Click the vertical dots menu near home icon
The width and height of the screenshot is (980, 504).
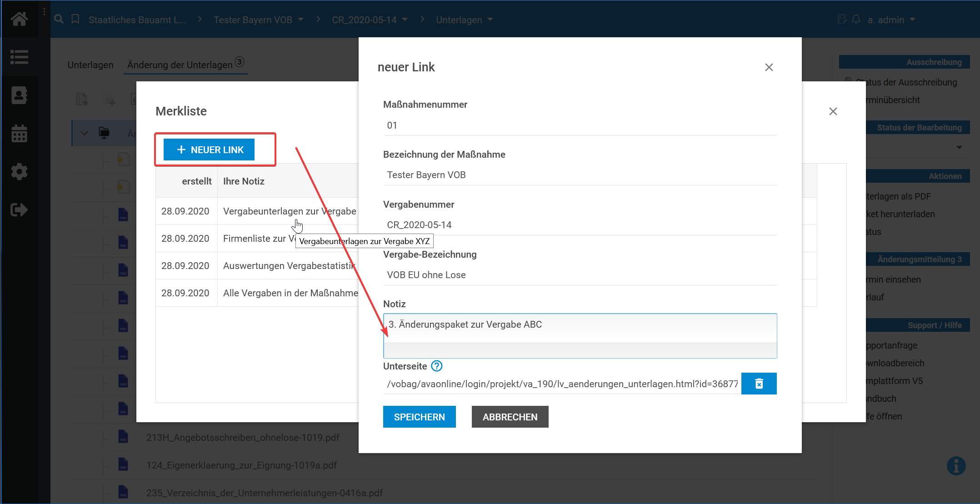click(x=44, y=12)
